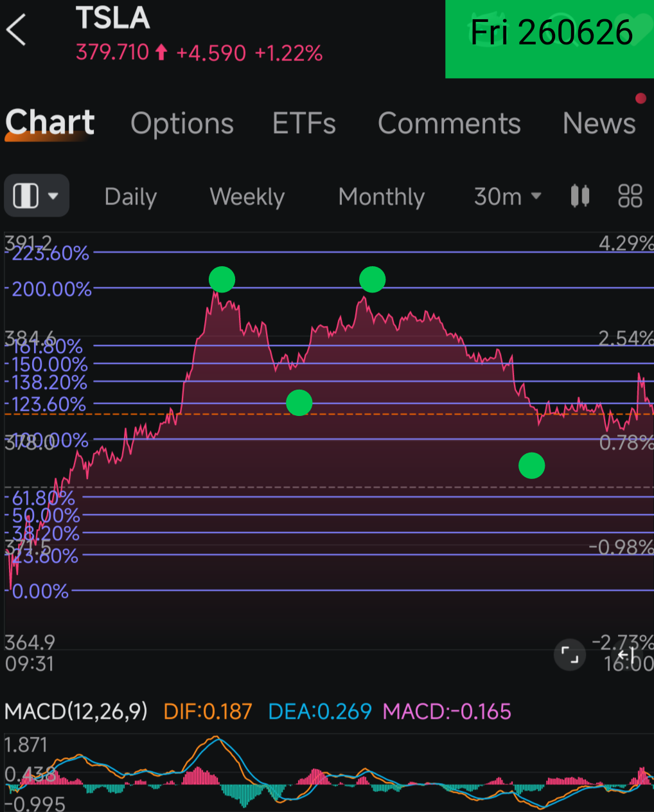Open the chart layout selector dropdown
Image resolution: width=654 pixels, height=812 pixels.
click(37, 195)
